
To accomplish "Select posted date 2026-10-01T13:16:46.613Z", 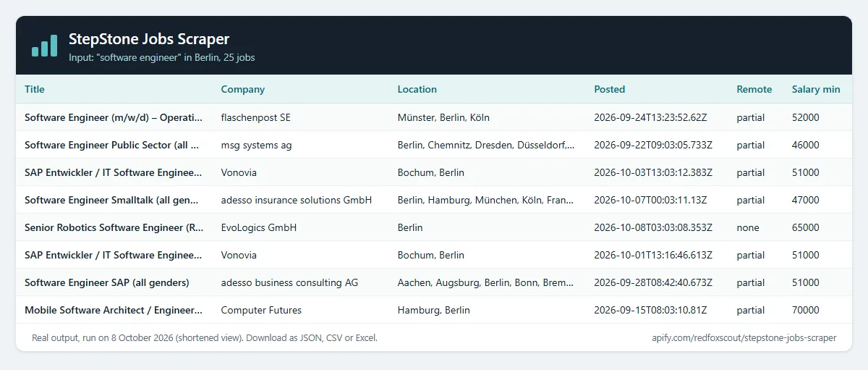I will [x=654, y=255].
